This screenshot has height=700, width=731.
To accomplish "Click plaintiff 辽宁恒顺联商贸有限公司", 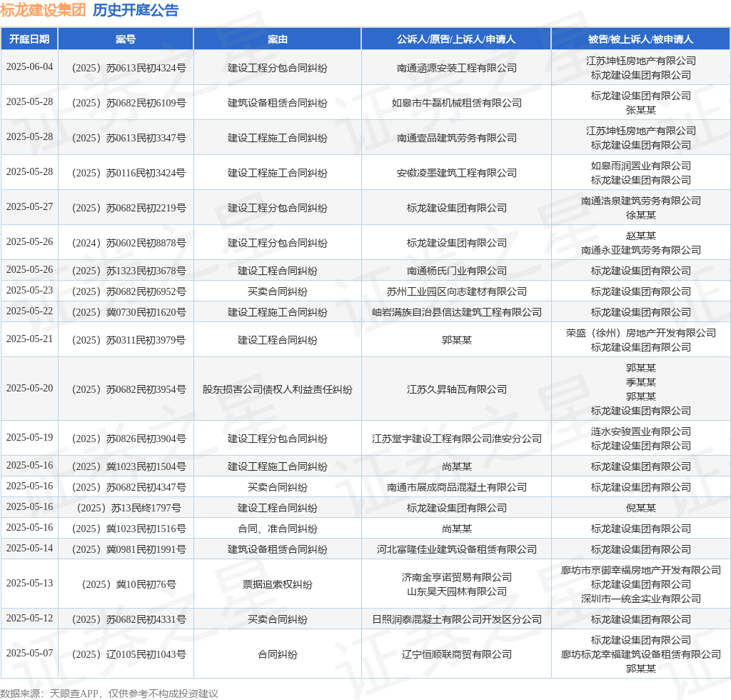I will pyautogui.click(x=456, y=654).
